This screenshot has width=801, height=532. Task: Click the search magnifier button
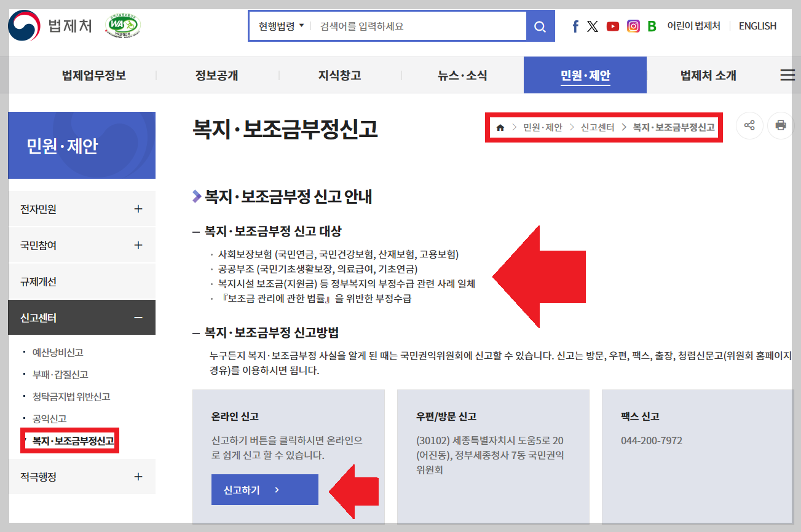pos(540,26)
